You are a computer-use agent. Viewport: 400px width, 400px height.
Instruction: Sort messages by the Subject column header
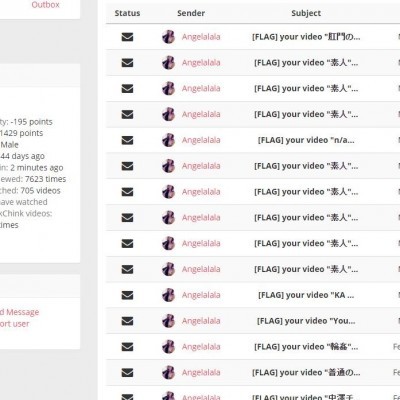click(x=306, y=13)
